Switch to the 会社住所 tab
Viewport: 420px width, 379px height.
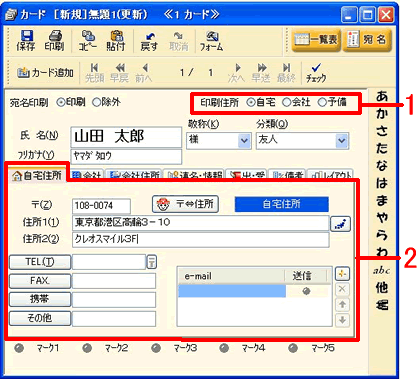coord(134,175)
